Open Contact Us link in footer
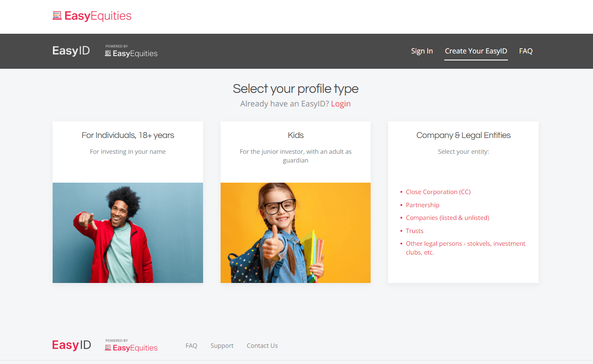 [262, 346]
